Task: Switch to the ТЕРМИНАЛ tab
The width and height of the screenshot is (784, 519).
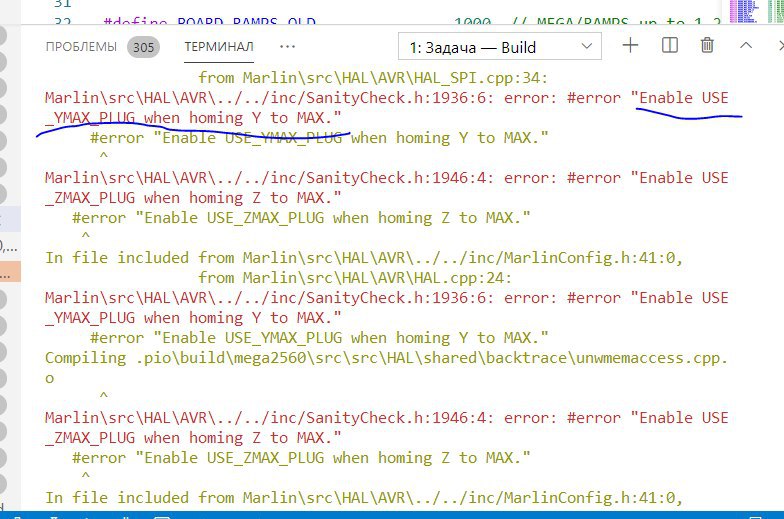Action: tap(219, 47)
